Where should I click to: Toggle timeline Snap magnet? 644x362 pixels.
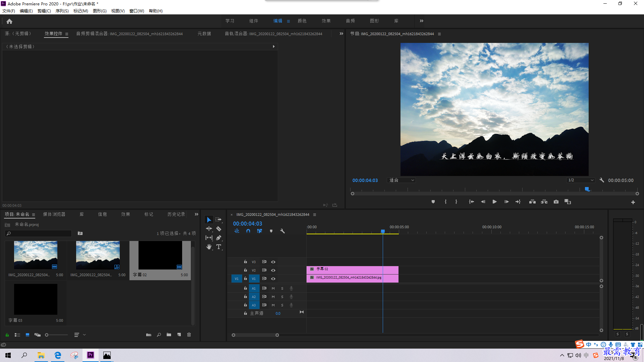248,231
